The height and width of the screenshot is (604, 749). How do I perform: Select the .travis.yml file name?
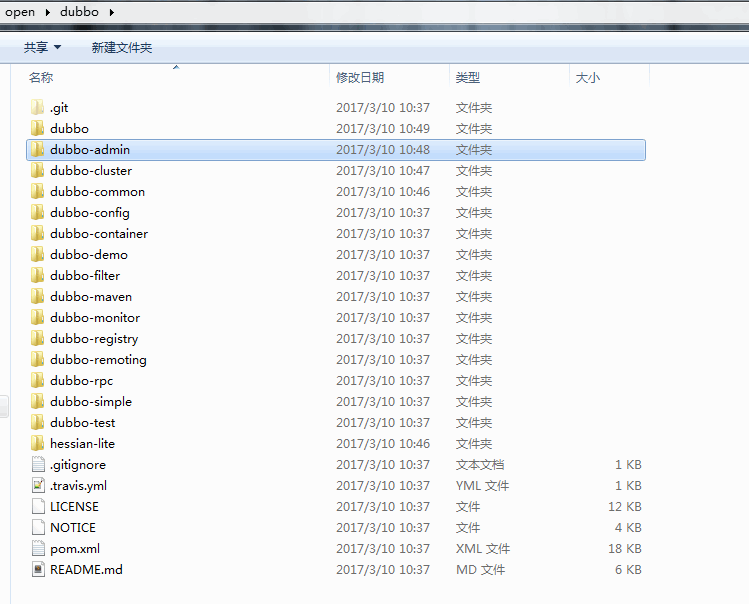tap(78, 486)
